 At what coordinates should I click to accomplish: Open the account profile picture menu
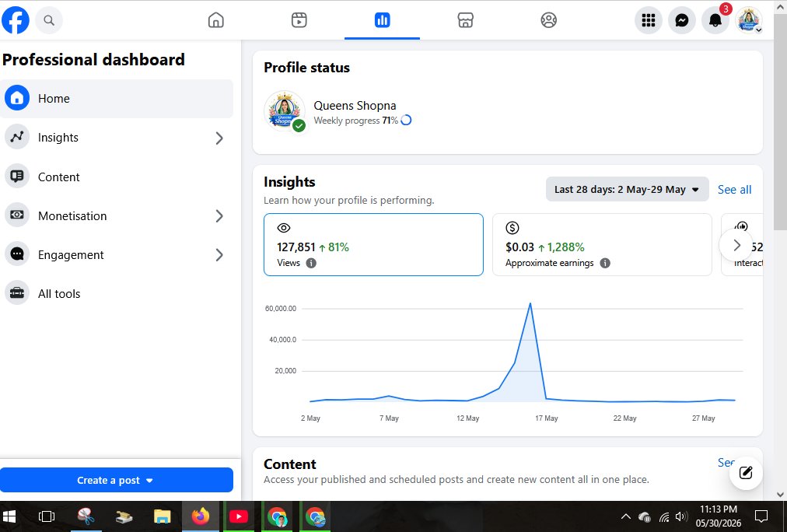[x=748, y=20]
